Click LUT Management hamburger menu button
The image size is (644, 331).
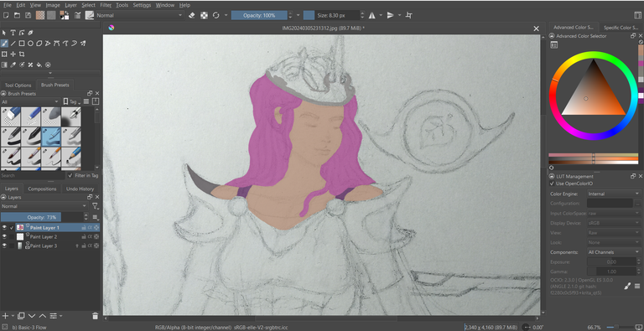(637, 286)
